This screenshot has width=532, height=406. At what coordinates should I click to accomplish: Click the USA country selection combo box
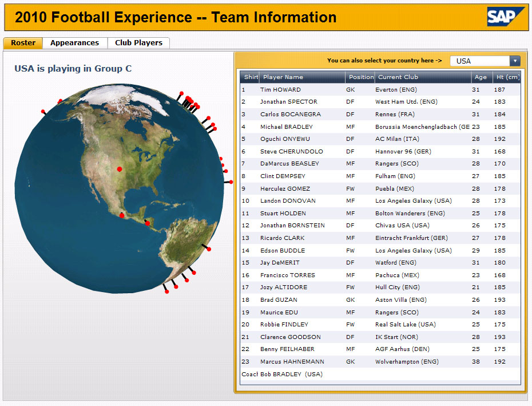point(479,61)
